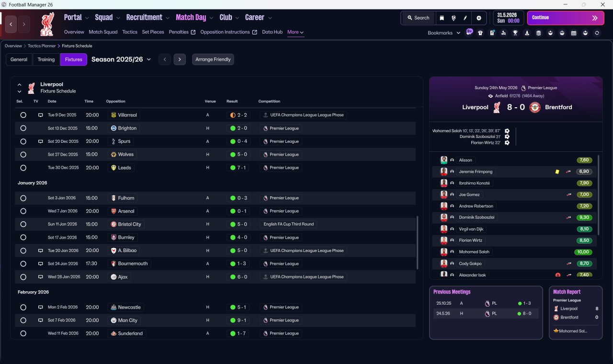The image size is (613, 364).
Task: Go to next season with right arrow
Action: 180,59
